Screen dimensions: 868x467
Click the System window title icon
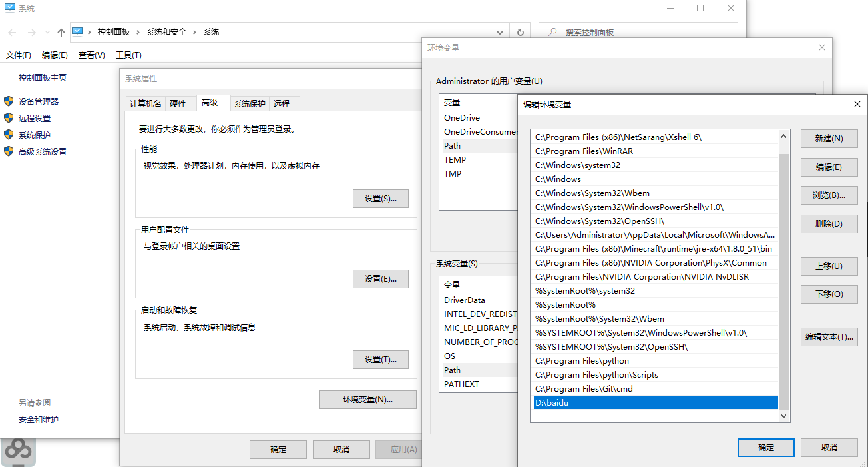9,9
